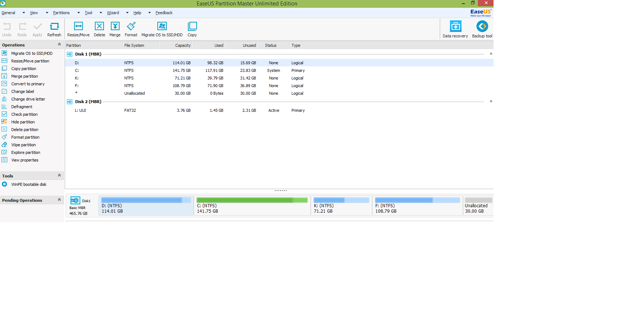Click the EaseUS logo
The height and width of the screenshot is (331, 644).
click(481, 13)
